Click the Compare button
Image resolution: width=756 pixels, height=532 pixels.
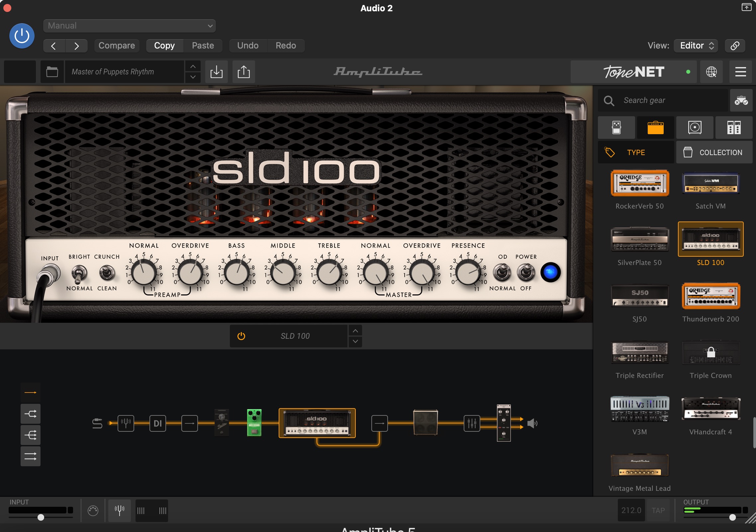117,46
